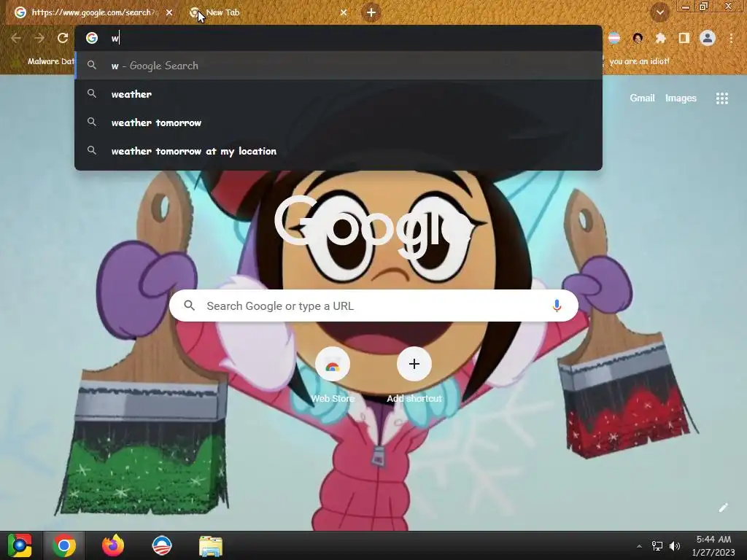Open the Images link
Viewport: 747px width, 560px height.
click(681, 98)
